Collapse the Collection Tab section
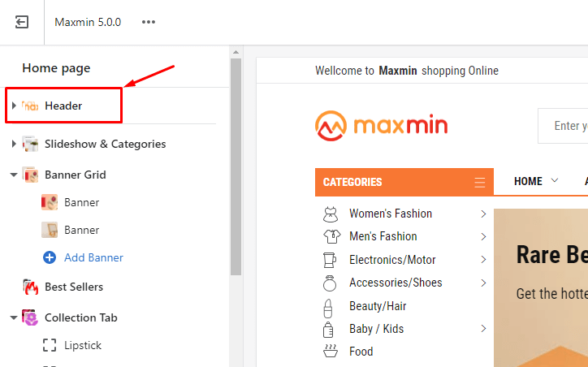The height and width of the screenshot is (367, 588). pyautogui.click(x=14, y=317)
